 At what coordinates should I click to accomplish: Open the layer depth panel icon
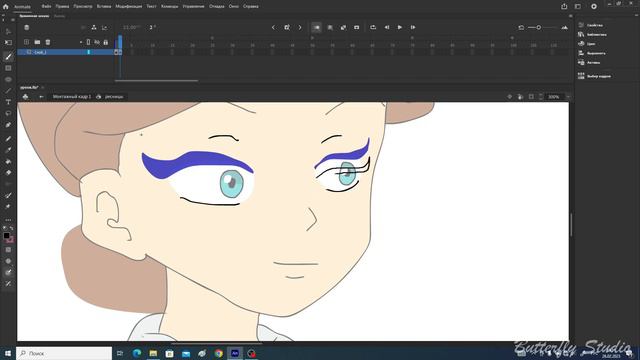pyautogui.click(x=105, y=27)
